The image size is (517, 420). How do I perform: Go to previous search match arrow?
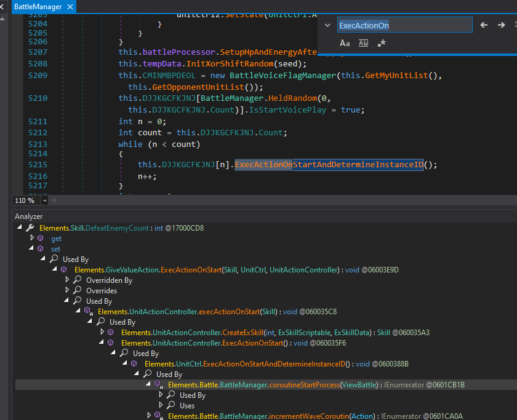(484, 25)
